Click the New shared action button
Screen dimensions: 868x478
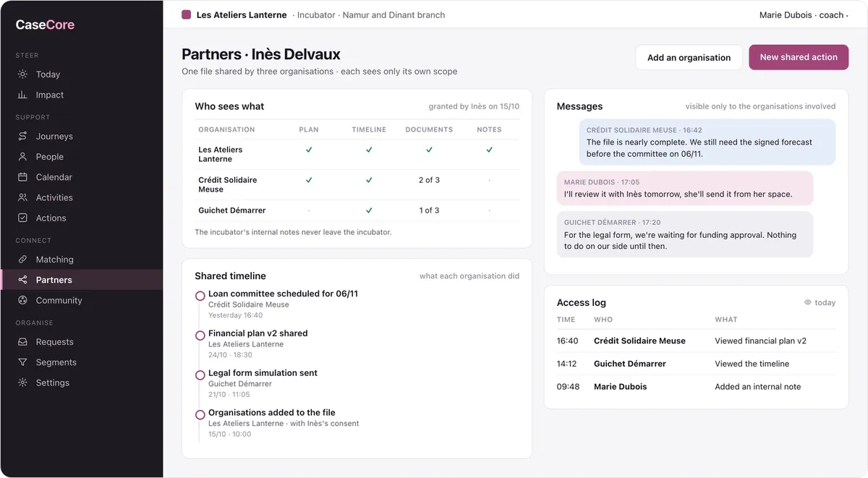[x=799, y=57]
